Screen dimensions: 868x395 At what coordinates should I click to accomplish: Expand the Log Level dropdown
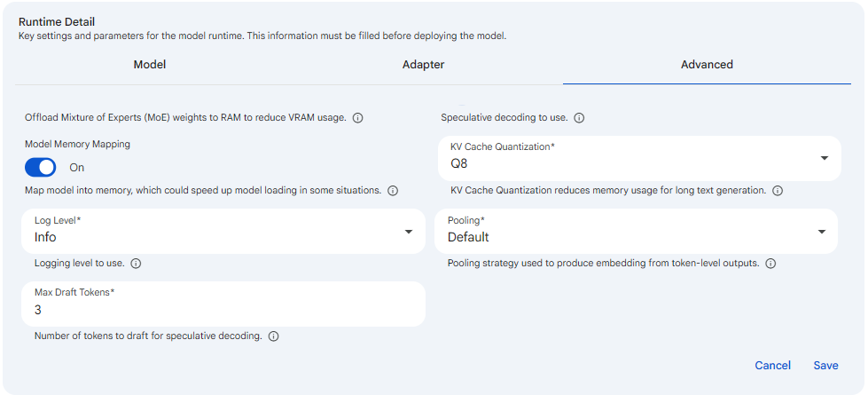(x=223, y=231)
